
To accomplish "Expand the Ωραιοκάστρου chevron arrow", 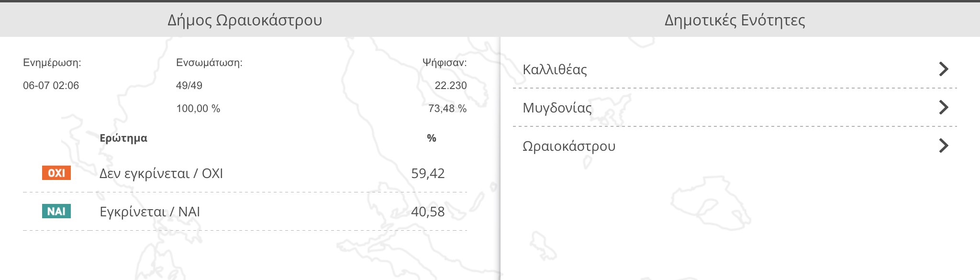I will coord(944,146).
